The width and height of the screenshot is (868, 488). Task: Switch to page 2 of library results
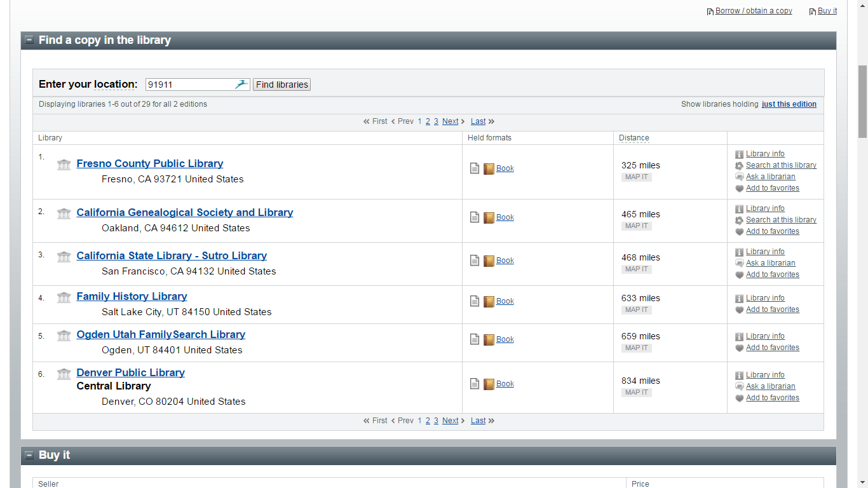(x=428, y=121)
